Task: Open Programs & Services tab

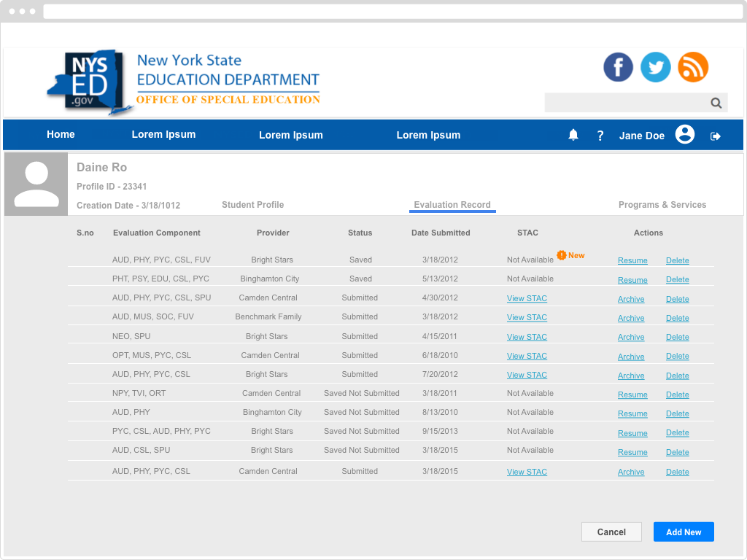Action: coord(662,205)
